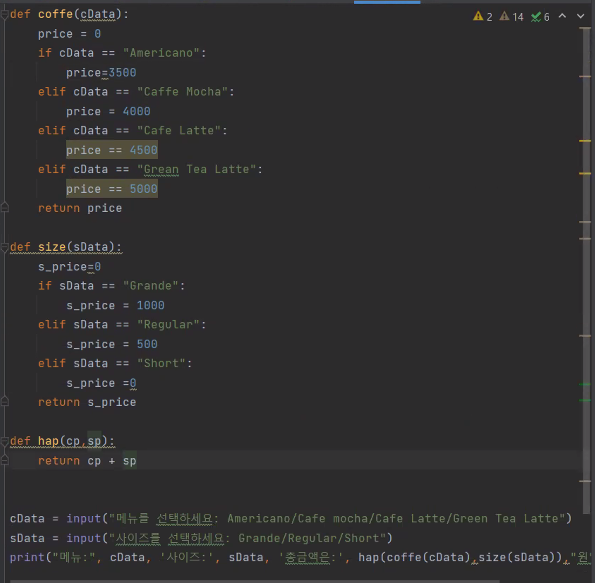Click the string "Americano" in if condition
Screen dimensions: 595x583
161,53
